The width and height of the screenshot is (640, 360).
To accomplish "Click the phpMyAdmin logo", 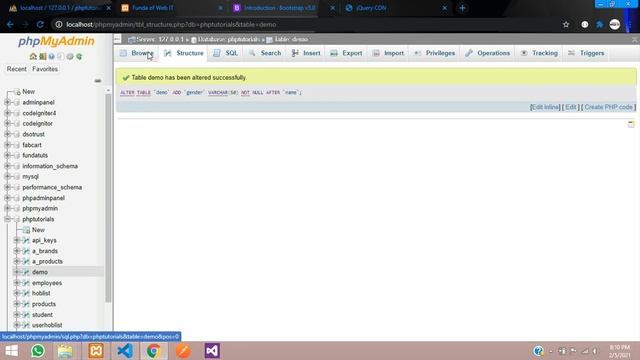I will pyautogui.click(x=56, y=41).
